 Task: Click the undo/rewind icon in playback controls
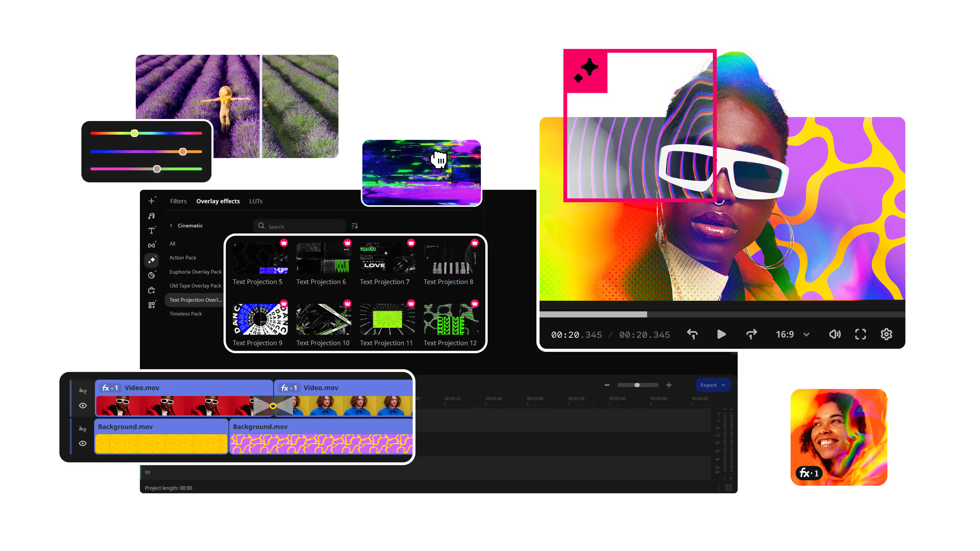click(x=693, y=334)
